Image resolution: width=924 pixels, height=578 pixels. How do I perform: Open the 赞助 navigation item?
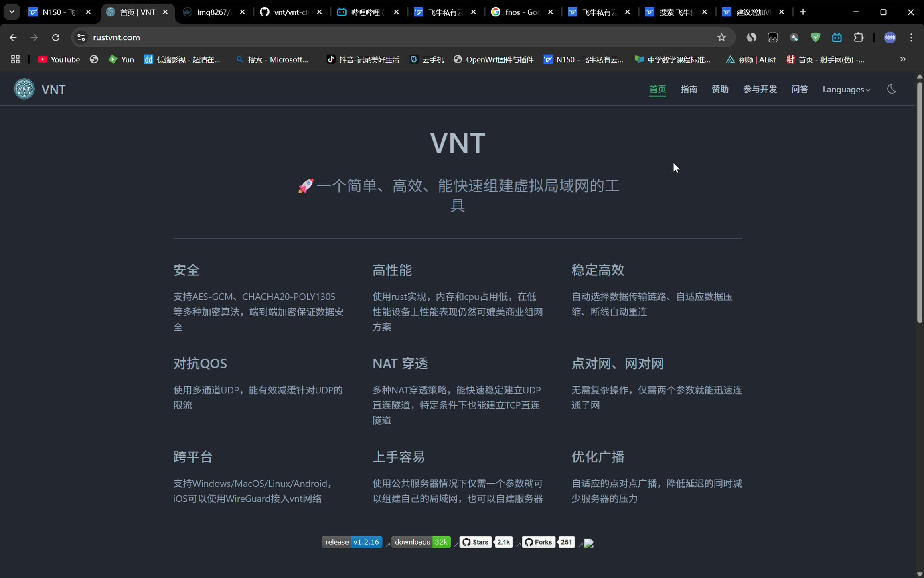coord(720,89)
